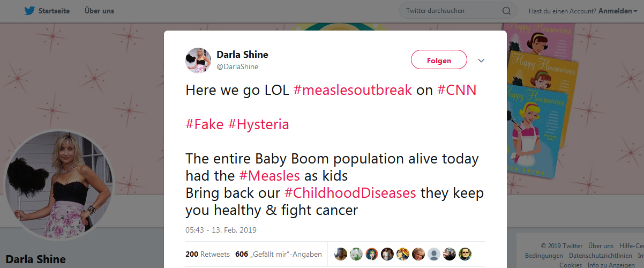
Task: Click the last liker avatar in the row
Action: coord(465,254)
